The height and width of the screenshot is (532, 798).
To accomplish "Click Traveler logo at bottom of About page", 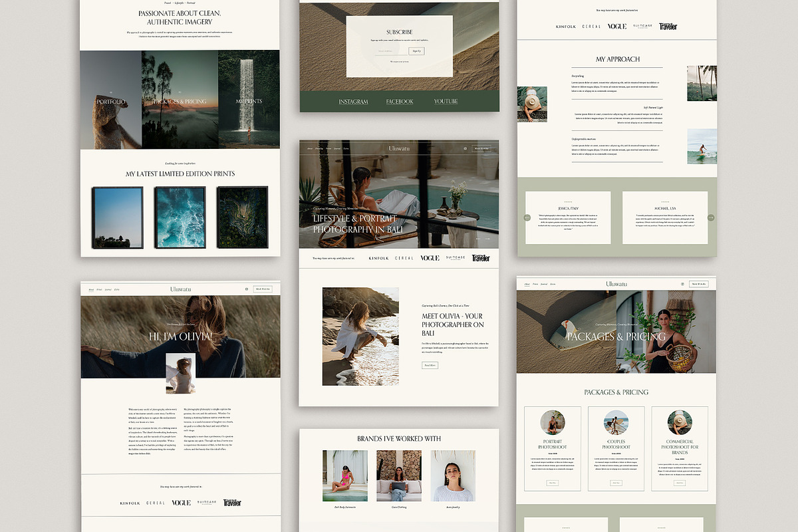I will click(x=232, y=503).
